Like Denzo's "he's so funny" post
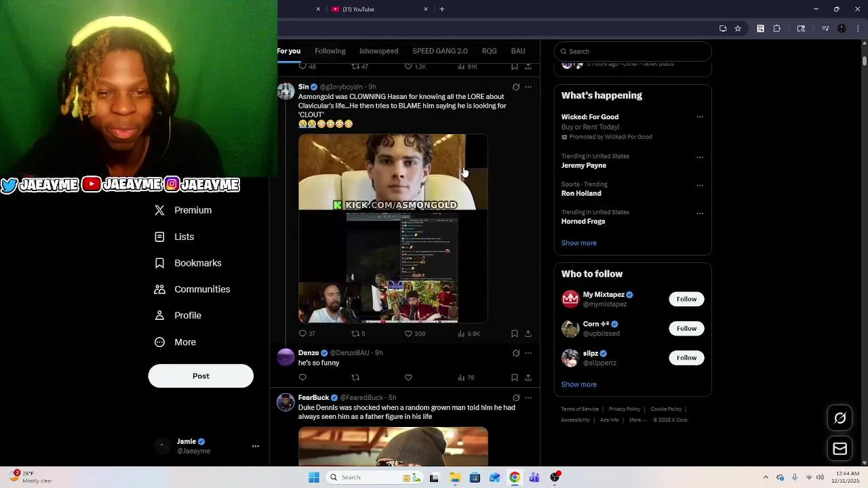868x488 pixels. pyautogui.click(x=408, y=378)
